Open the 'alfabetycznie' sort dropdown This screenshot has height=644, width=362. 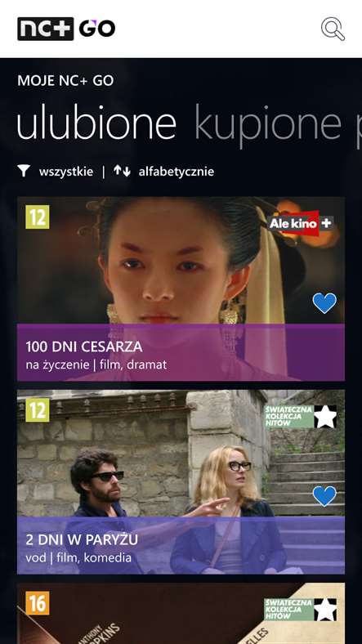pyautogui.click(x=177, y=172)
